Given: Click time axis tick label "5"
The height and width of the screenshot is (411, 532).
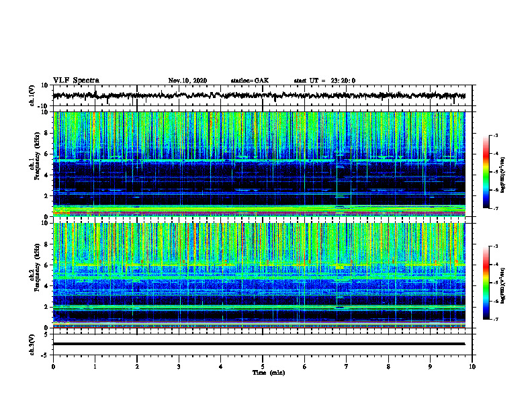Looking at the screenshot, I should pyautogui.click(x=263, y=367).
